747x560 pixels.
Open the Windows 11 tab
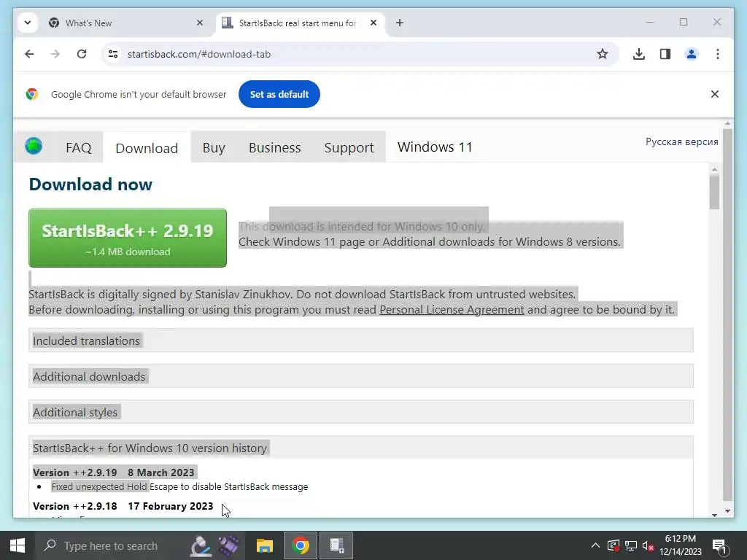pos(435,147)
